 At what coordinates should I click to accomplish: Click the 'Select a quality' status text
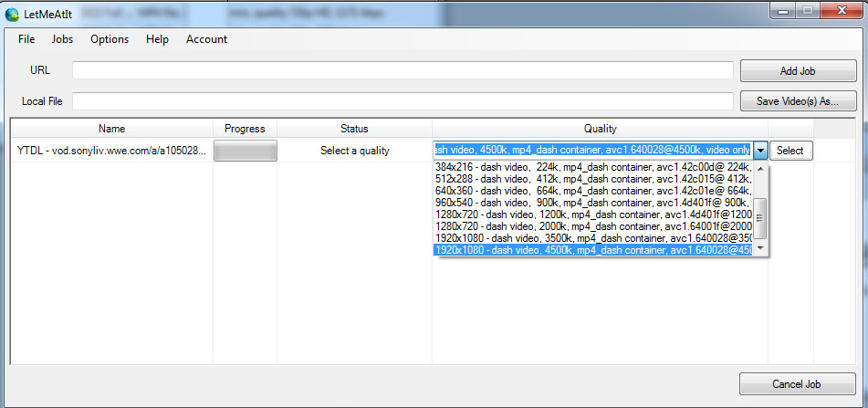point(355,151)
